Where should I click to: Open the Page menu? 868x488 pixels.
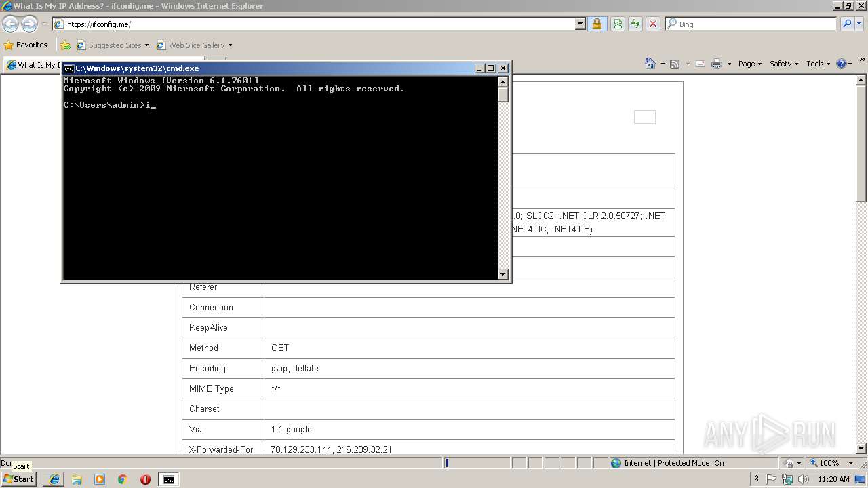[x=750, y=64]
